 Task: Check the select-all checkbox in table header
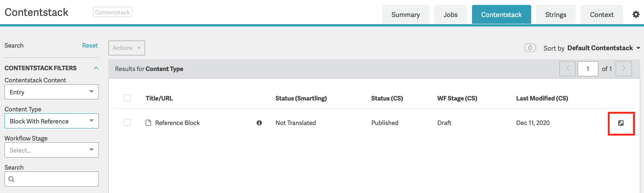(127, 98)
